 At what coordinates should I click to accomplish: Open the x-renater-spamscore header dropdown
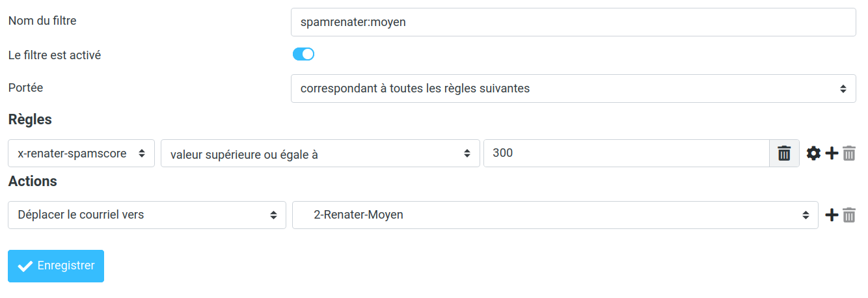coord(81,154)
